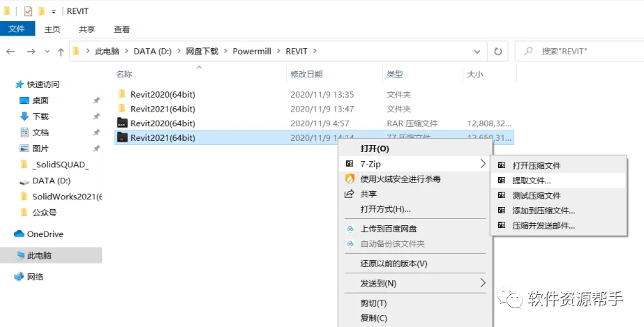Sort by the 修改日期 column header
This screenshot has width=644, height=327.
(x=306, y=75)
